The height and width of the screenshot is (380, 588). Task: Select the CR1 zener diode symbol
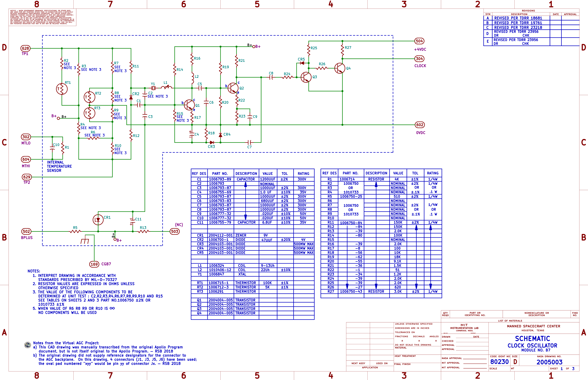pos(98,220)
